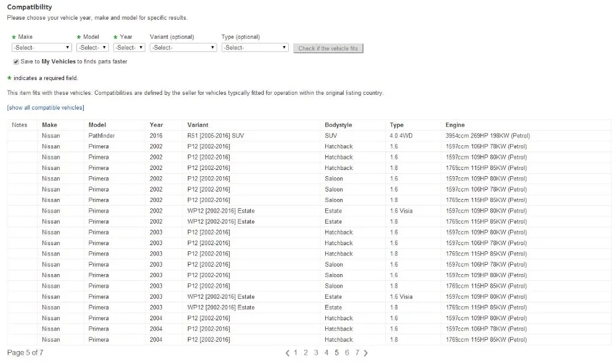Click the Year column header
Image resolution: width=616 pixels, height=364 pixels.
pyautogui.click(x=156, y=125)
